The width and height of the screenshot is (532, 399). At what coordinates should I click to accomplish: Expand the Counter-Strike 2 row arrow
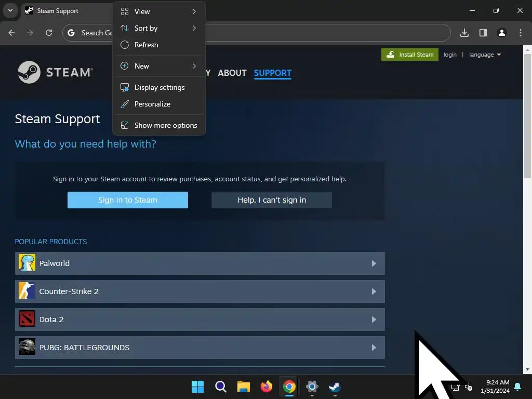pyautogui.click(x=374, y=291)
